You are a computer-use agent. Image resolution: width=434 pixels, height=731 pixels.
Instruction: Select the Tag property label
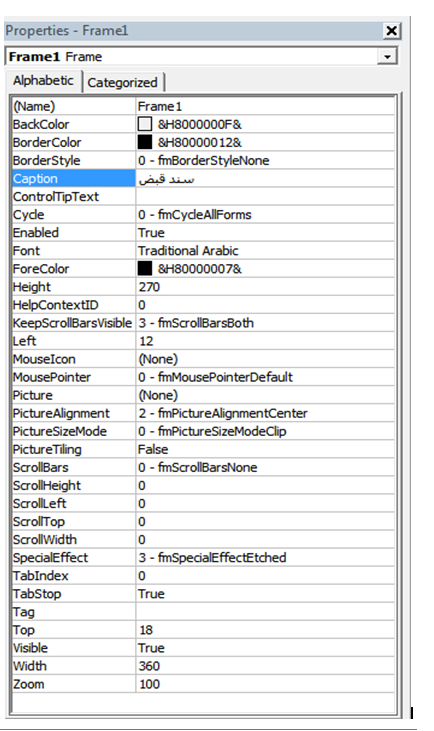click(24, 612)
